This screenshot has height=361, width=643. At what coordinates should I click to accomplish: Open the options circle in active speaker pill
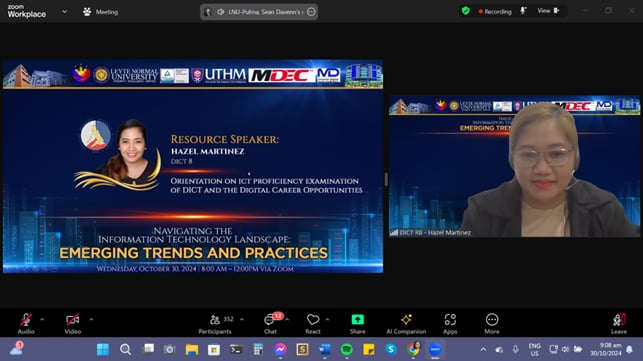click(x=311, y=12)
